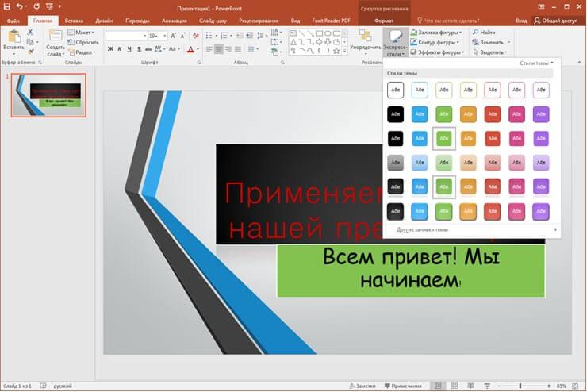587x392 pixels.
Task: Click the zoom out minus icon
Action: [x=499, y=386]
